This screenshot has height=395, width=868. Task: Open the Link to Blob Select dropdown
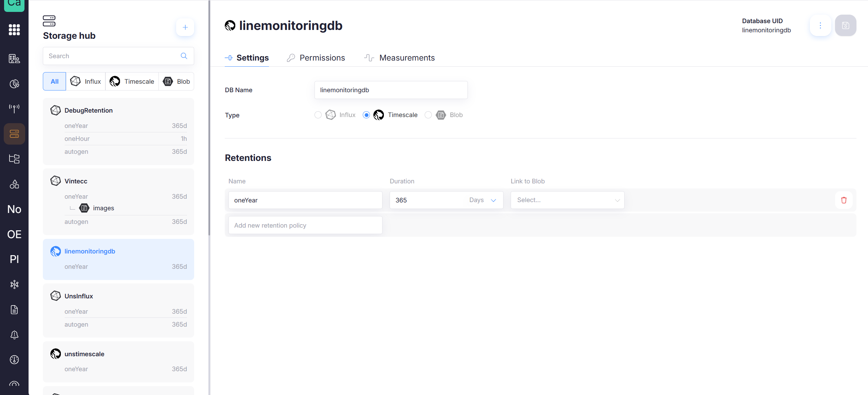567,200
